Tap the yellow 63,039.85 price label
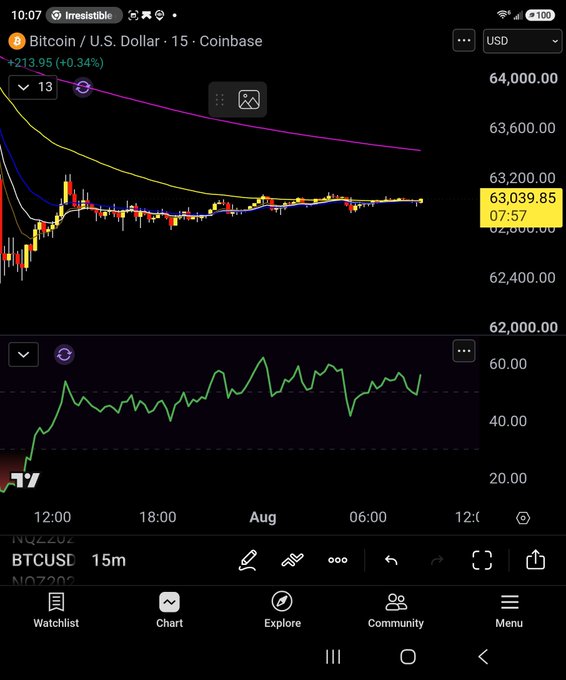The width and height of the screenshot is (566, 680). tap(521, 207)
